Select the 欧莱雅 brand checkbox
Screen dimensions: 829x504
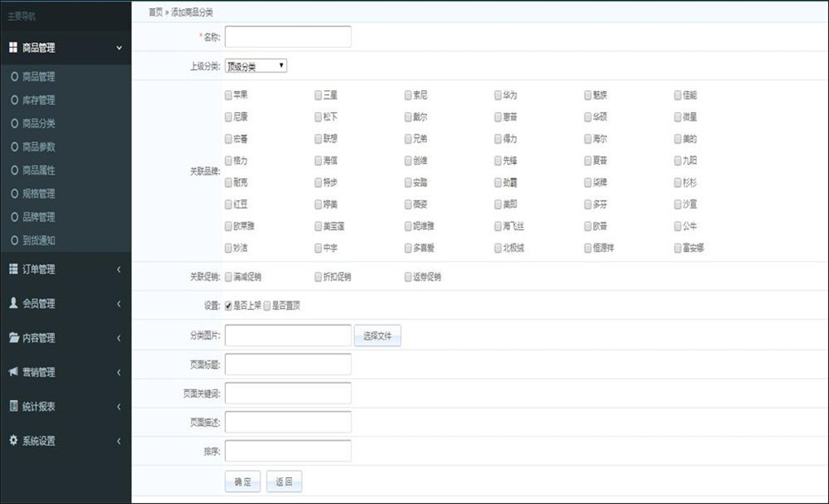tap(228, 226)
